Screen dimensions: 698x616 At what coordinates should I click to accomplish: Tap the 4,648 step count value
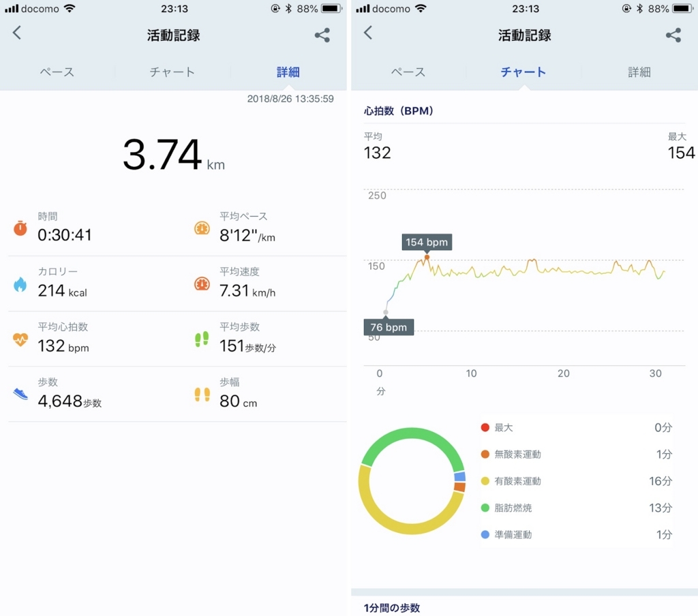coord(70,401)
